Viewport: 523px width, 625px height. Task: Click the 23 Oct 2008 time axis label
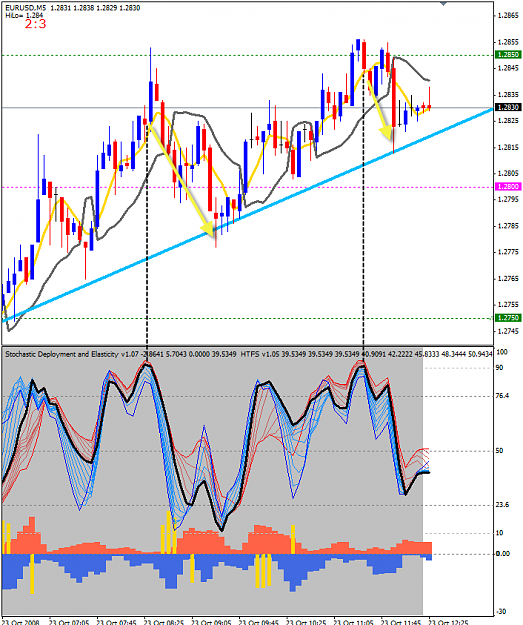pyautogui.click(x=21, y=622)
